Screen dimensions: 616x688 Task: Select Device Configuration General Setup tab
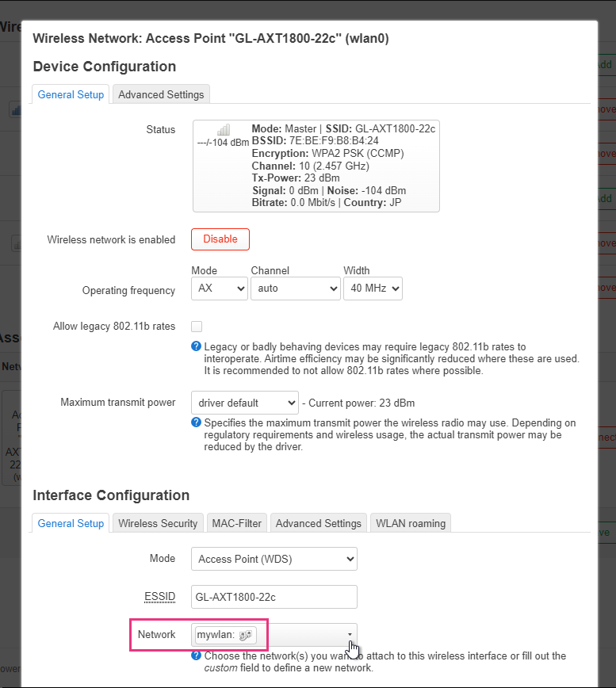(71, 94)
